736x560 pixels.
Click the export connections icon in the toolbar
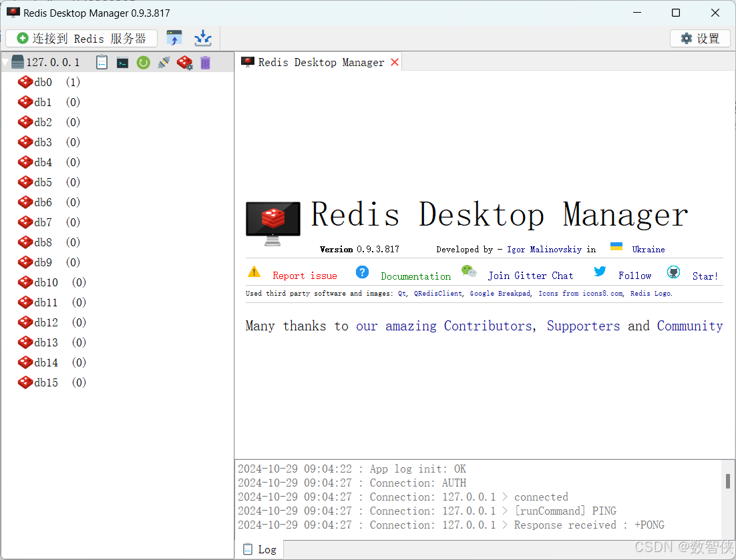click(x=174, y=38)
